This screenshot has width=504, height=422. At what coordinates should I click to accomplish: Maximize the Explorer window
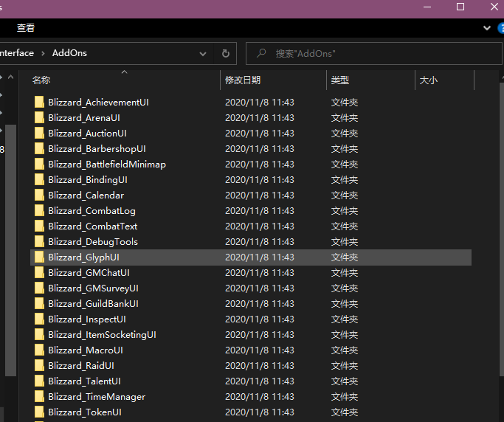(460, 7)
